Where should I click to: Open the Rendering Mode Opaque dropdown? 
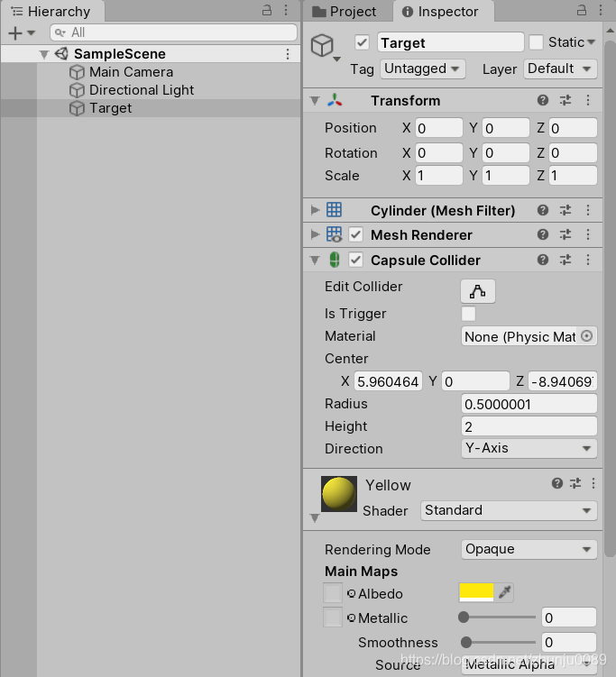pos(529,550)
